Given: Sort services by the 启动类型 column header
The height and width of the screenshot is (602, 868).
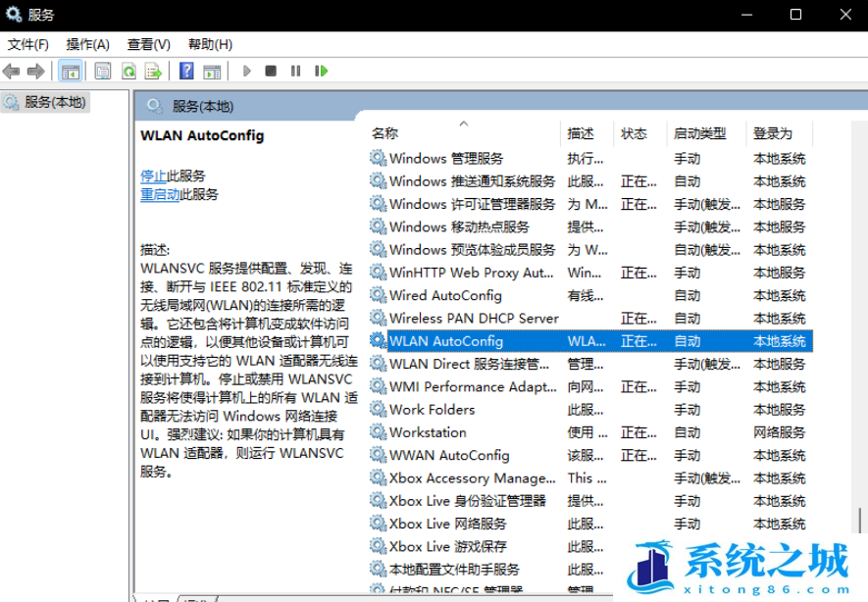Looking at the screenshot, I should pos(699,133).
